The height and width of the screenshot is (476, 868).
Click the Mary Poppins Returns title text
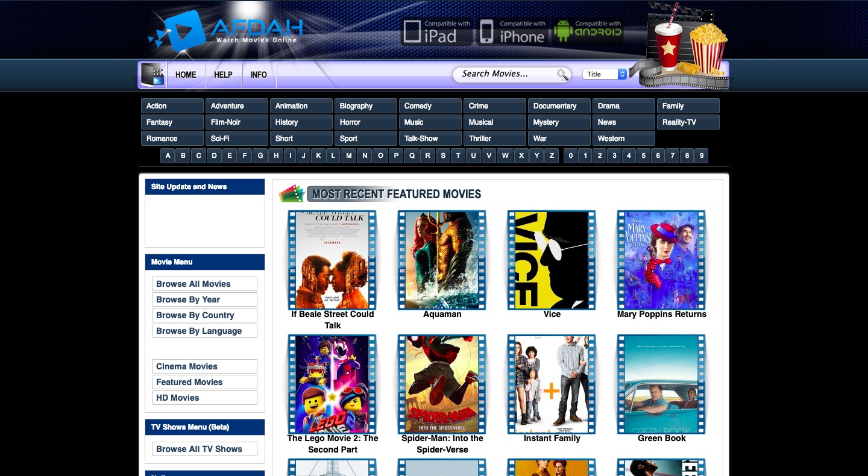[x=662, y=315]
